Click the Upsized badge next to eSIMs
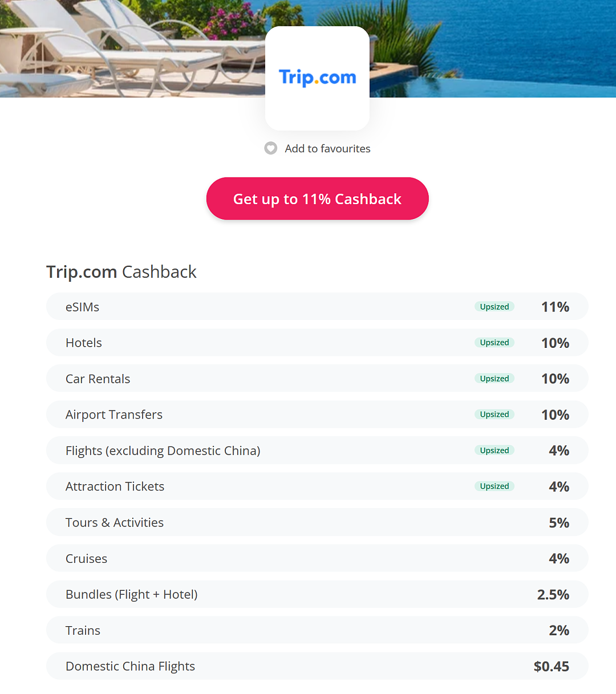This screenshot has height=694, width=616. 495,307
